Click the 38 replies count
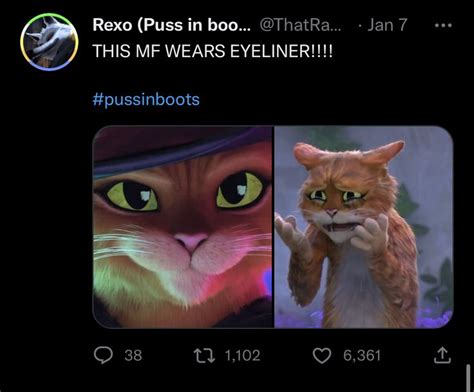This screenshot has width=474, height=392. (x=133, y=355)
